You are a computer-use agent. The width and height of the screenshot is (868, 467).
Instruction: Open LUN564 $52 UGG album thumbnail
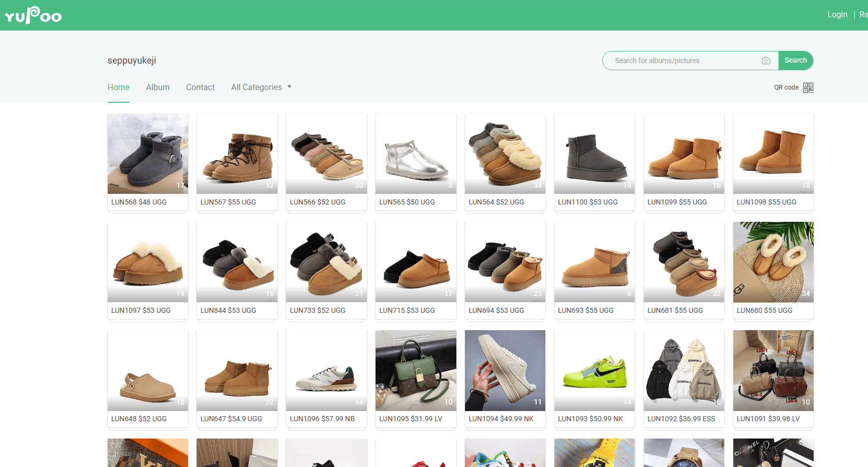(505, 154)
